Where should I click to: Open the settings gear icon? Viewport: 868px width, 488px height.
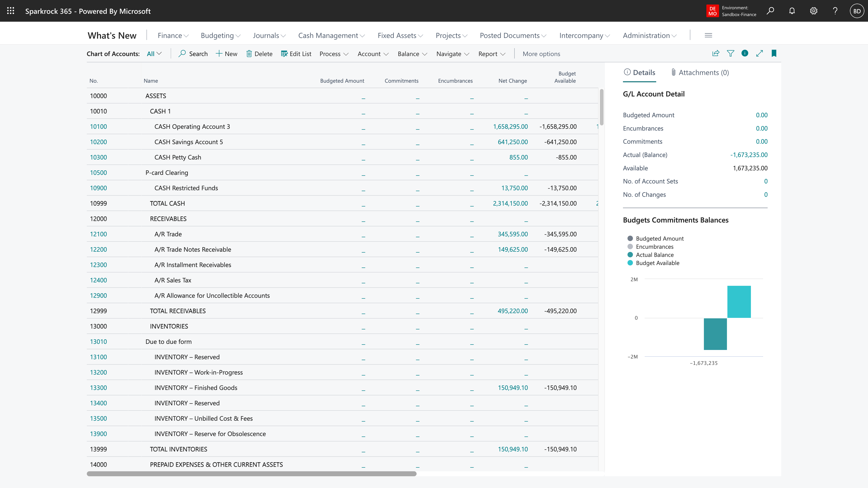tap(814, 11)
